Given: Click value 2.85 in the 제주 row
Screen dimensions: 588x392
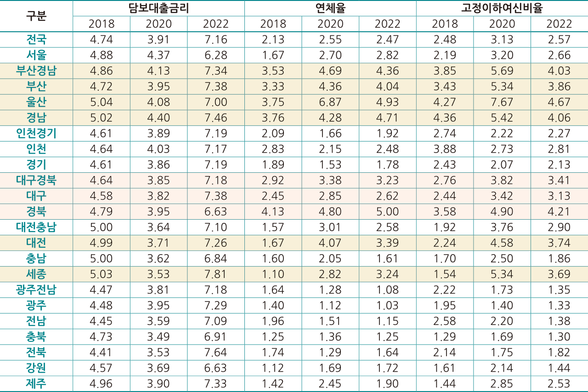Looking at the screenshot, I should click(502, 383).
